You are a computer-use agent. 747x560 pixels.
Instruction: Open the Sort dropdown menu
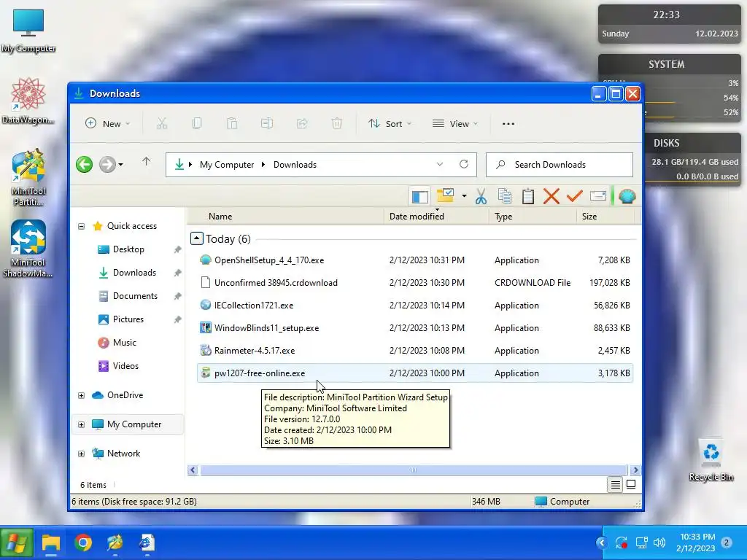pyautogui.click(x=390, y=124)
